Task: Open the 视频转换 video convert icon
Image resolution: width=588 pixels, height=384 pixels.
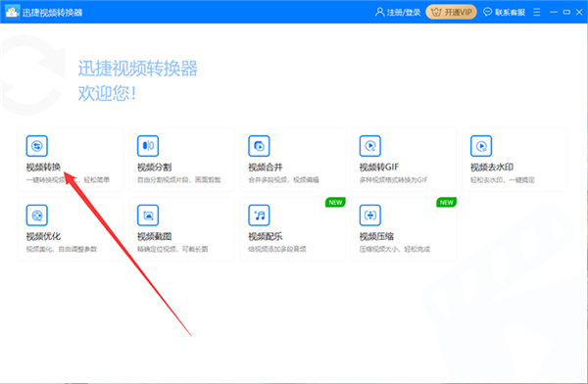Action: tap(37, 146)
